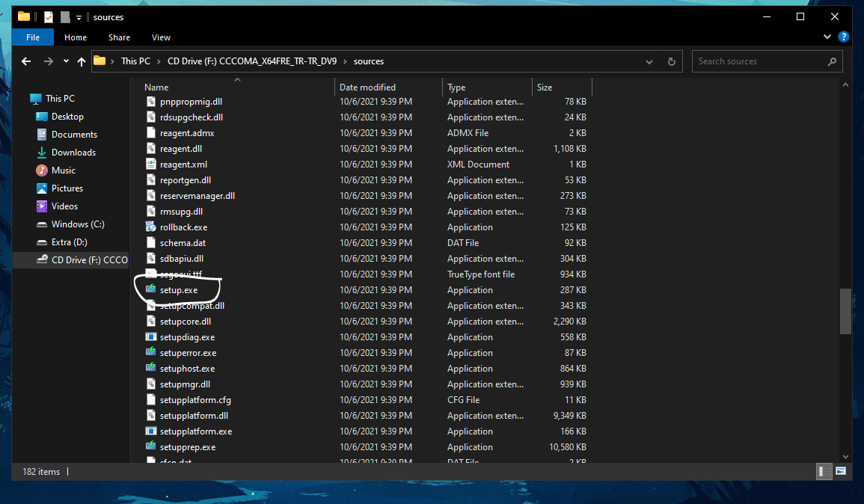Select the reservemanager.dll file name

pos(197,195)
